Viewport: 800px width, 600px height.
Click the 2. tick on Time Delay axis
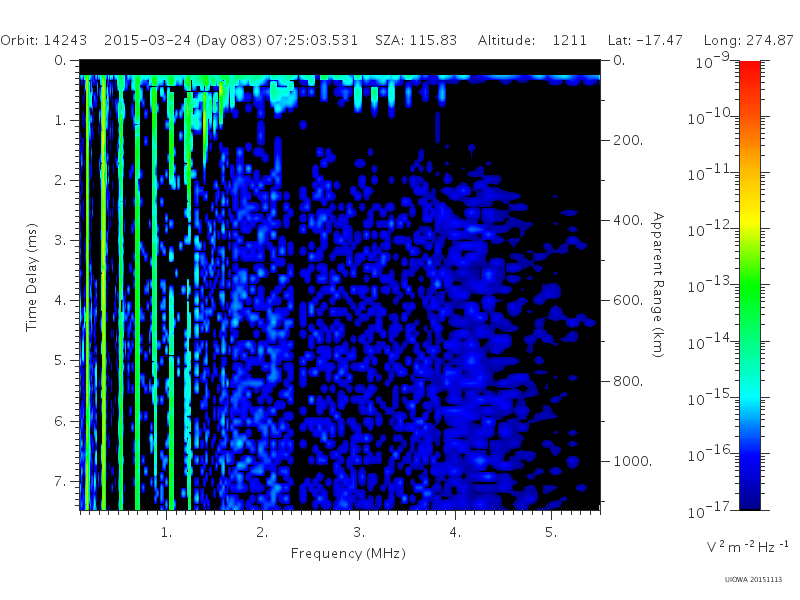[x=61, y=181]
